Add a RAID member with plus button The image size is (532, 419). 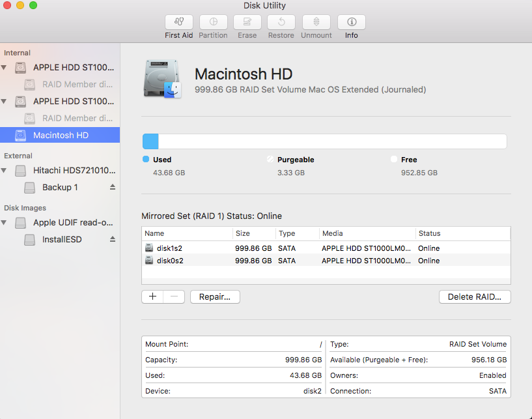[152, 296]
